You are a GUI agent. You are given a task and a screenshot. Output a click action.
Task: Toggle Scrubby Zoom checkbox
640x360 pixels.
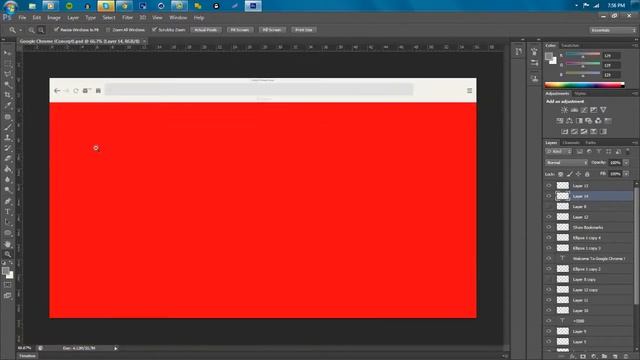[x=154, y=30]
